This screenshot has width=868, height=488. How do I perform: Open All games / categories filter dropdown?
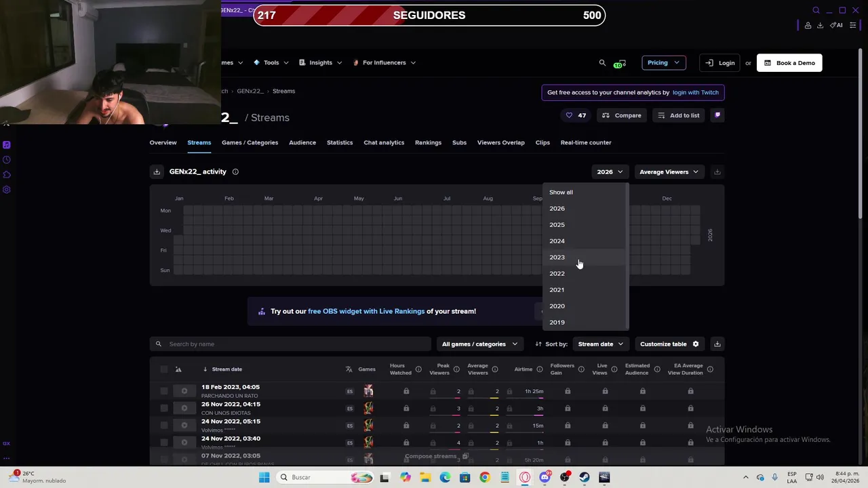(x=479, y=344)
